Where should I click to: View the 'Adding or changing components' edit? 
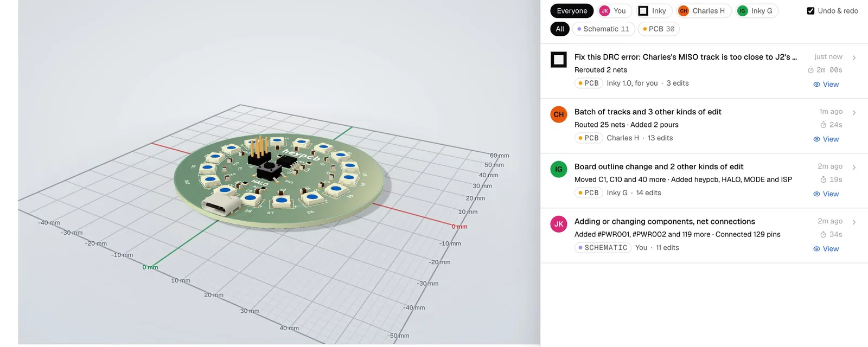(x=826, y=248)
